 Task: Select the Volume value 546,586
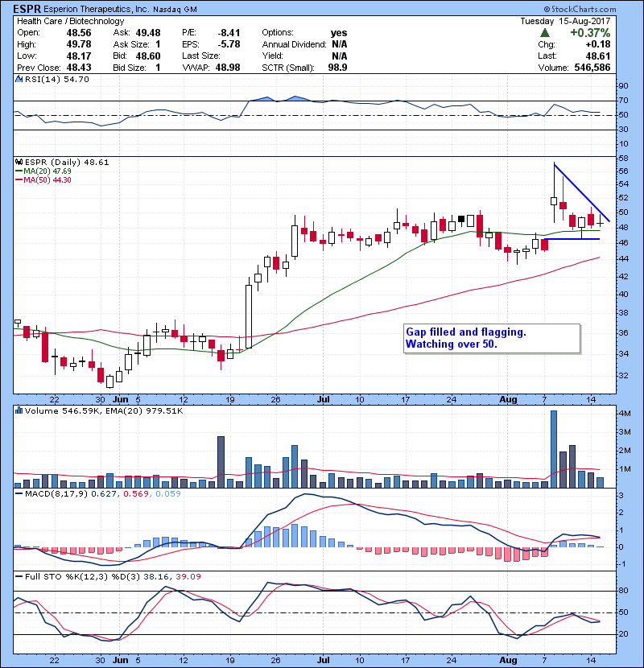[x=592, y=68]
